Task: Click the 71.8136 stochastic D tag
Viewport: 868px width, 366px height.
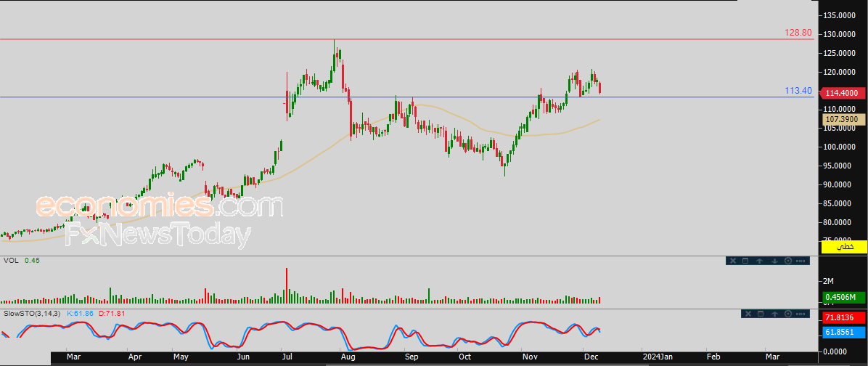Action: (843, 318)
